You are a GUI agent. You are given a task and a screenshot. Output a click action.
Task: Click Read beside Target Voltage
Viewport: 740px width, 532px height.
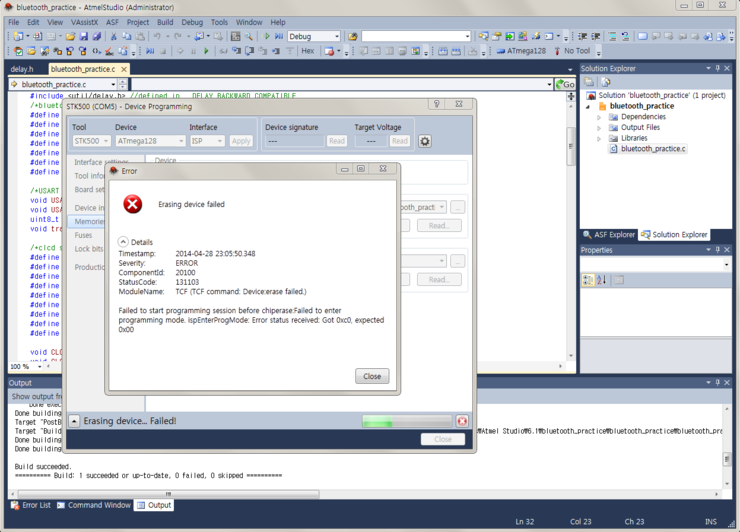coord(399,141)
